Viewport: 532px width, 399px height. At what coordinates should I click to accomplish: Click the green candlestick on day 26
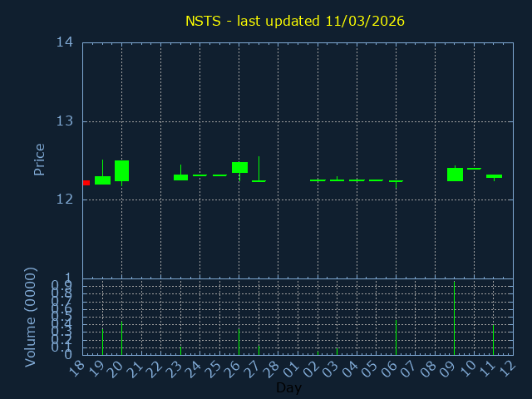[239, 167]
